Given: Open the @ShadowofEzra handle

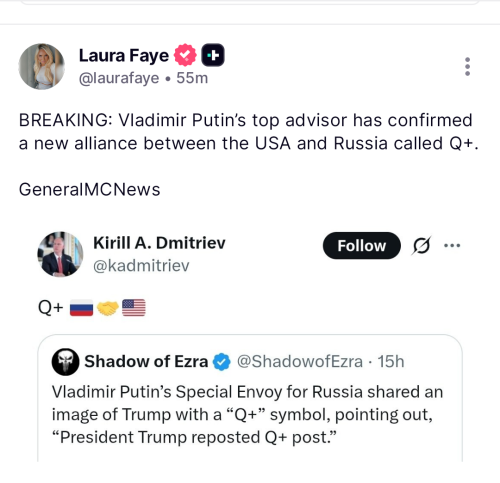Looking at the screenshot, I should pos(300,362).
